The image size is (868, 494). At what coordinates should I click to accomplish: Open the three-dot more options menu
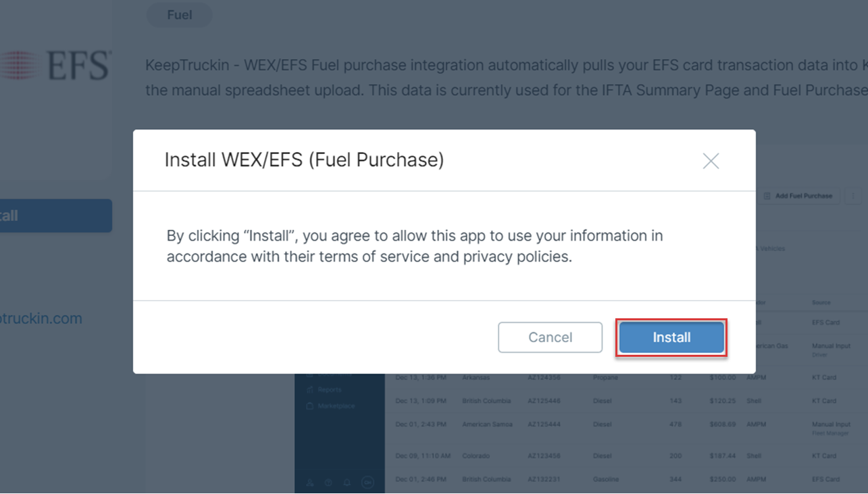[852, 196]
